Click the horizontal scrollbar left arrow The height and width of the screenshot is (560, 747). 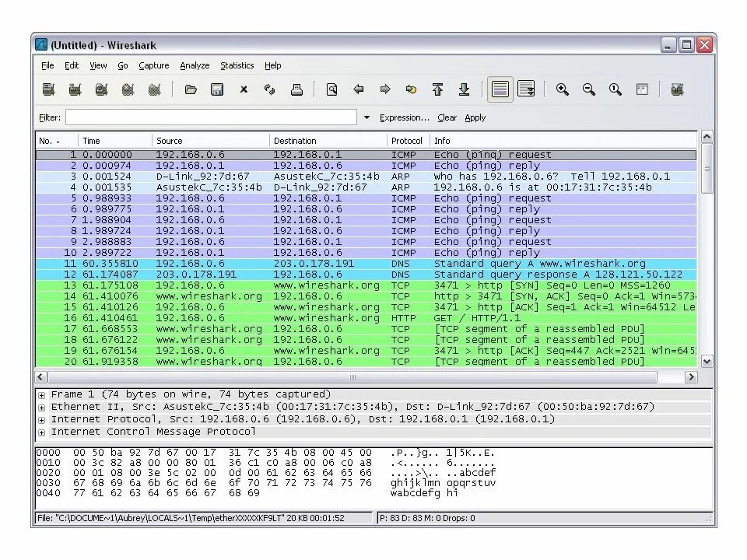point(40,377)
